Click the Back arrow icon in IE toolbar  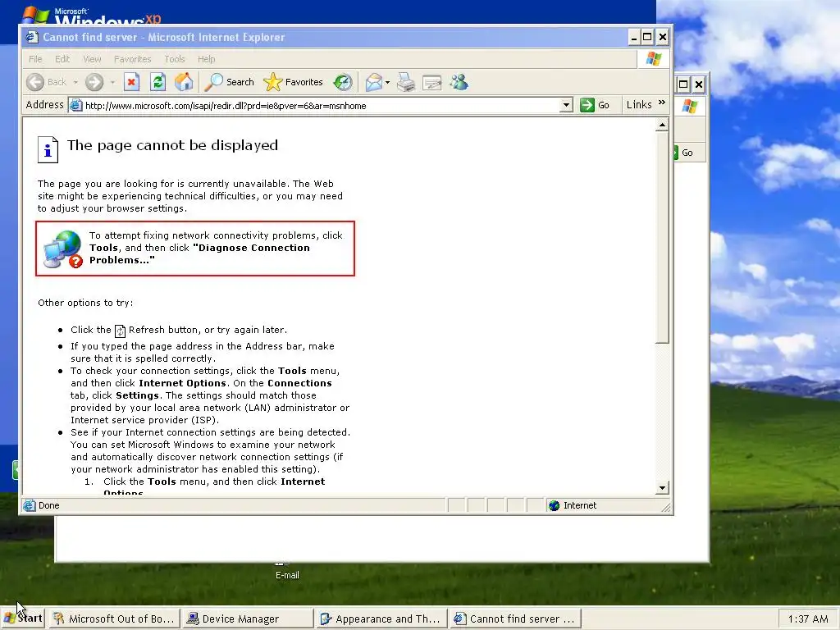[x=35, y=82]
